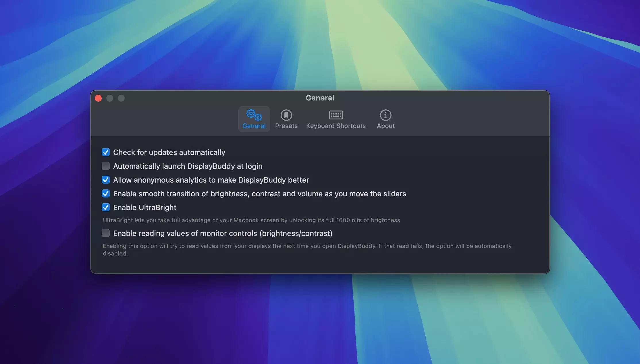Click the window title General
The width and height of the screenshot is (640, 364).
(320, 98)
